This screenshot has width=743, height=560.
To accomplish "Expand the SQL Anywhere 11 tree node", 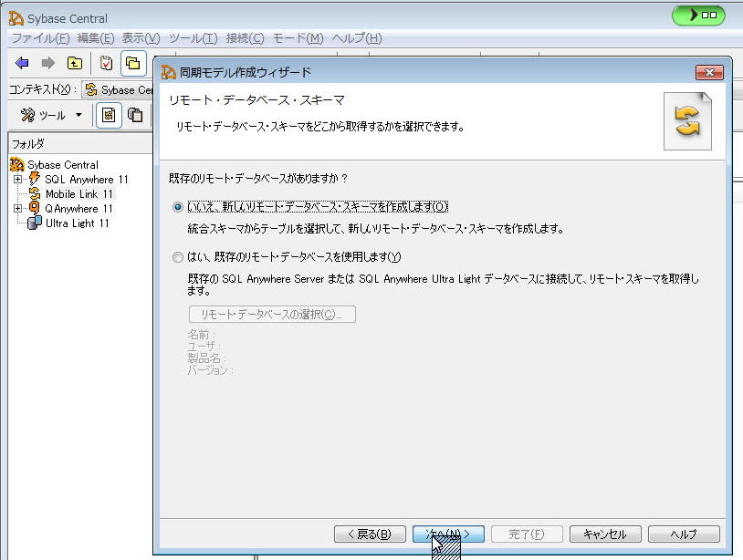I will pos(17,180).
